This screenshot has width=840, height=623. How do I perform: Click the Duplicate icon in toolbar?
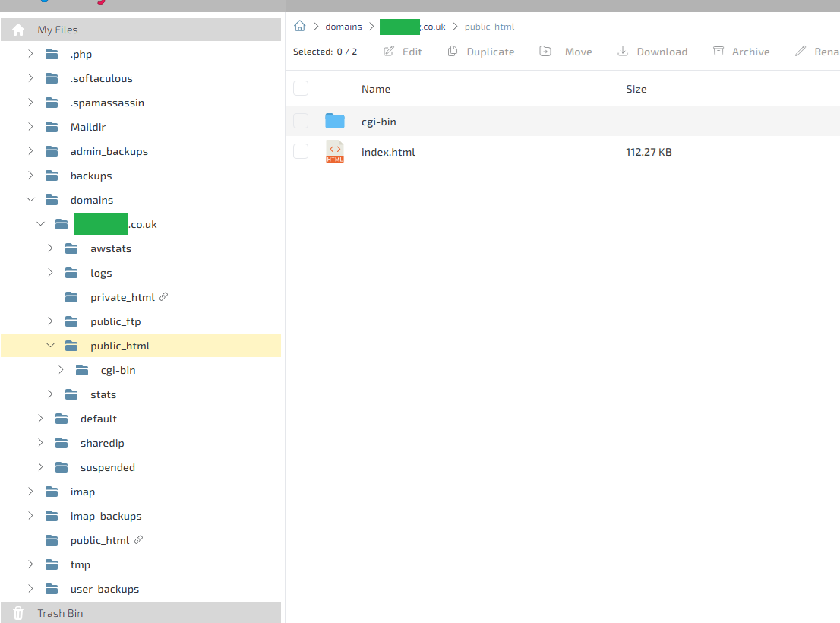click(453, 52)
